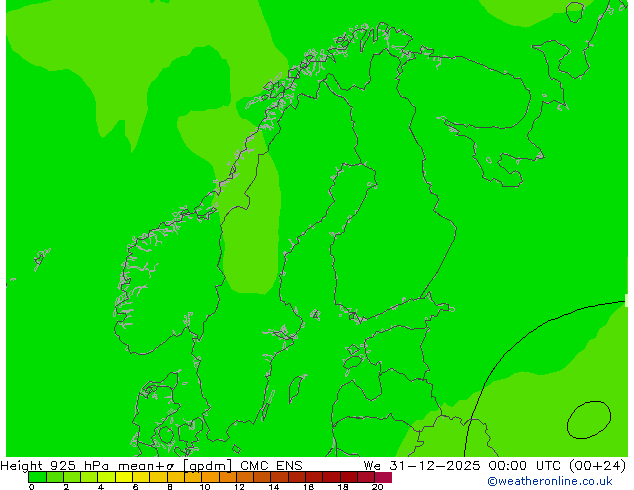Select the orange legend swatch for 10–11 gpdm

210,477
